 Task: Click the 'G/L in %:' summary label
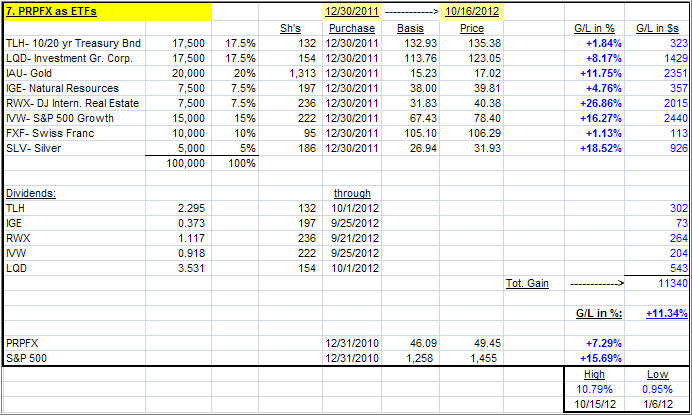point(599,313)
